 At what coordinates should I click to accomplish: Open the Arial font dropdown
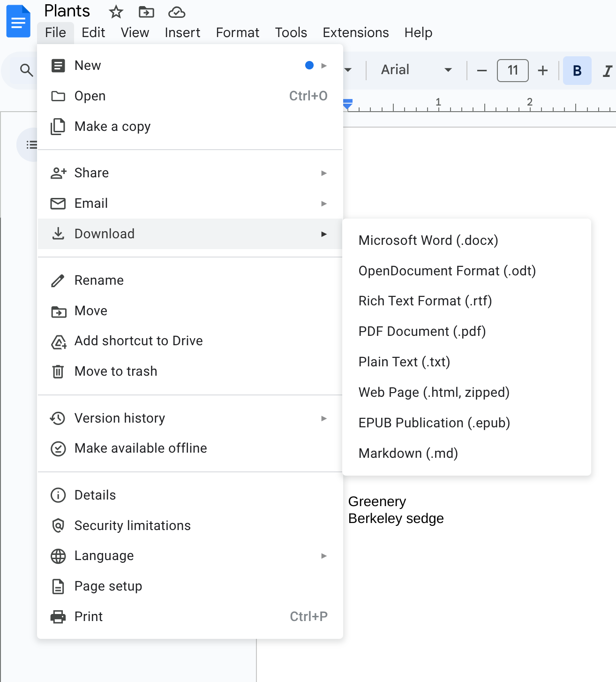416,70
